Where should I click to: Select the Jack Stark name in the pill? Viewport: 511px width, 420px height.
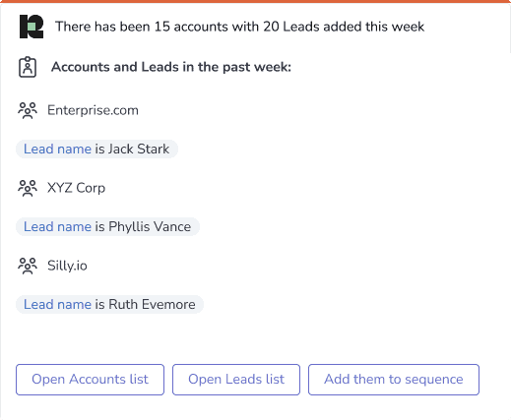click(139, 149)
